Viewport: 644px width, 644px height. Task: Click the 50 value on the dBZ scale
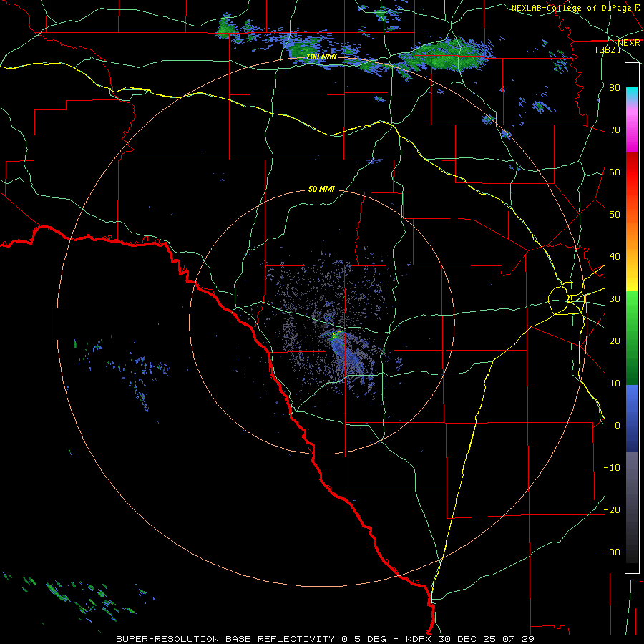[615, 214]
